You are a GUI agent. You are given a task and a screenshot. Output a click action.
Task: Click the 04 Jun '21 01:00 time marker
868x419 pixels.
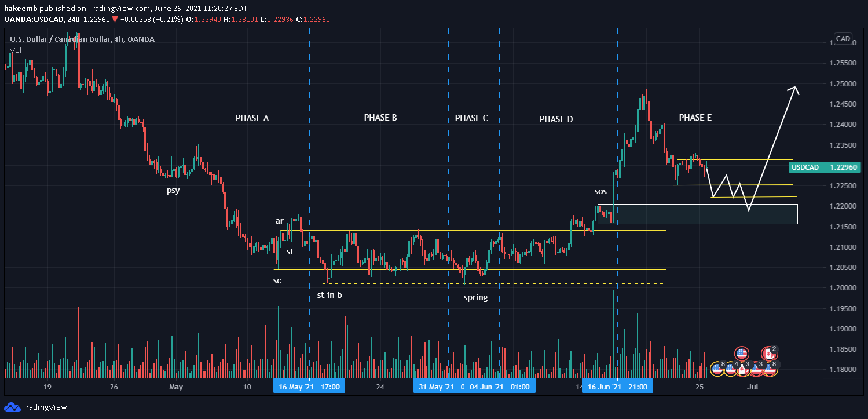coord(500,386)
